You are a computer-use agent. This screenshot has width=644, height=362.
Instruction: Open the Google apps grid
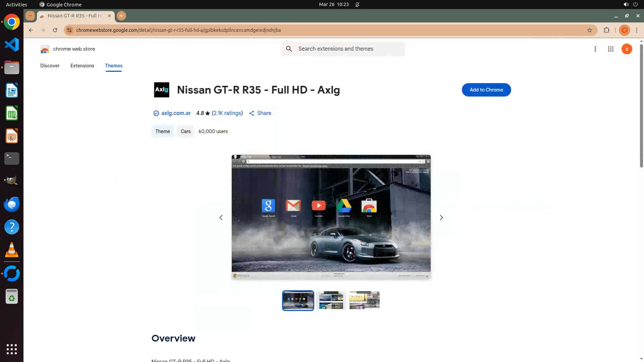coord(610,49)
